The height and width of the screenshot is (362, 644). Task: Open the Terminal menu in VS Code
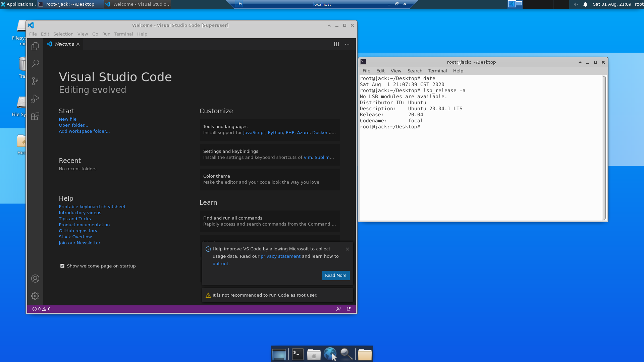(123, 34)
